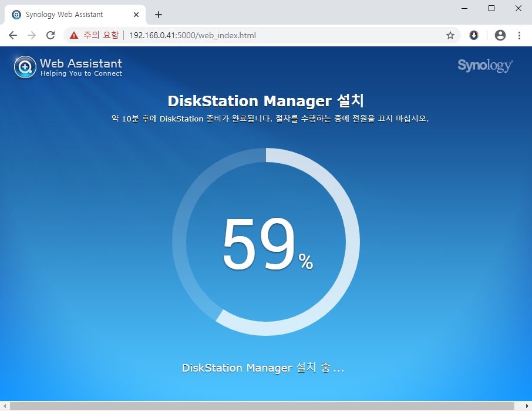Click the horizontal scrollbar thumb
532x411 pixels.
click(x=262, y=406)
